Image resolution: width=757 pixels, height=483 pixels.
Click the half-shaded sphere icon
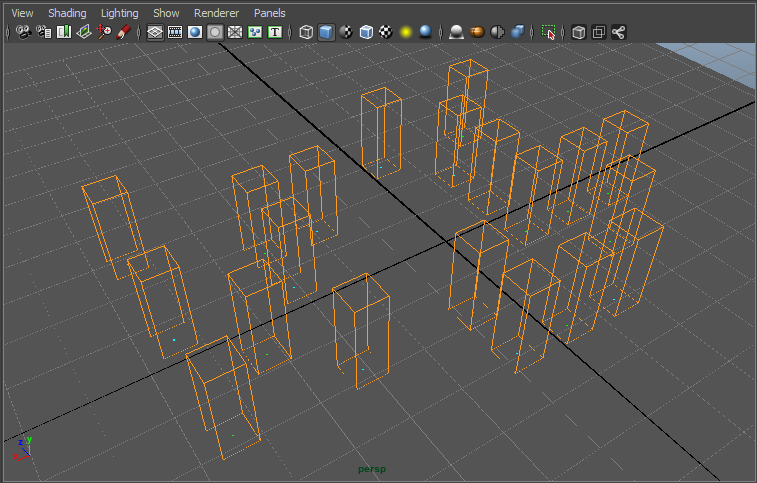pos(497,32)
